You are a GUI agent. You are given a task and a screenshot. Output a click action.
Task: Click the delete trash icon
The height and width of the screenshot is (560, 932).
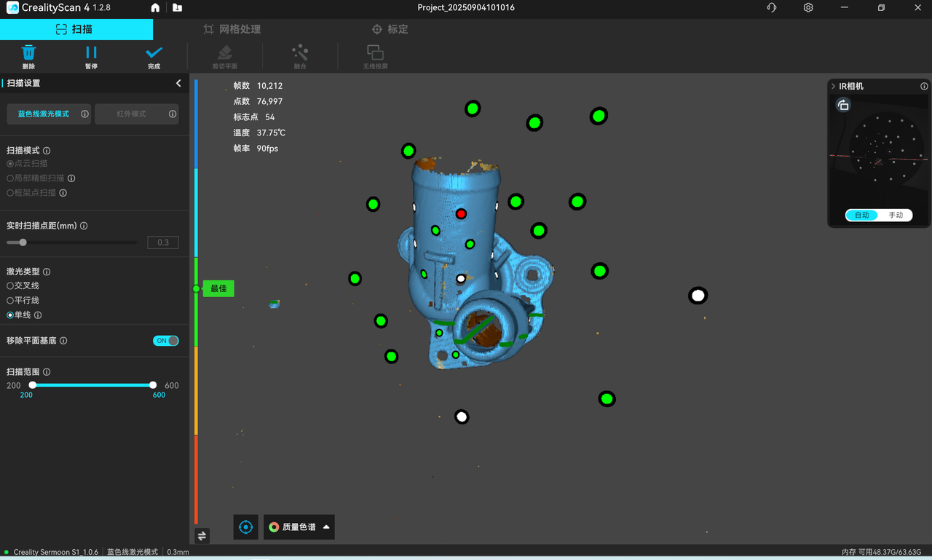[x=28, y=53]
